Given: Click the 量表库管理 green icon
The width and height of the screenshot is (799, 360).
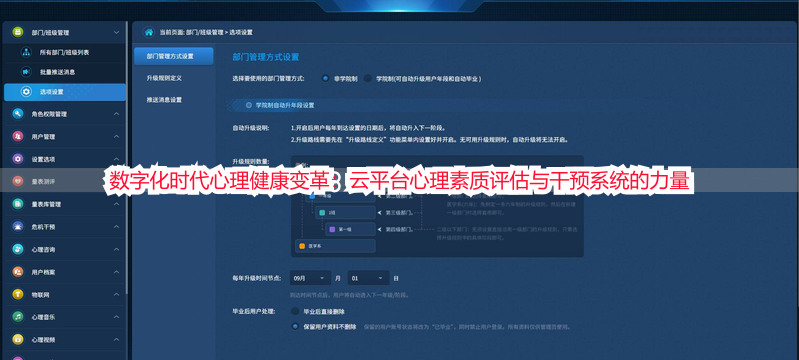Looking at the screenshot, I should tap(18, 204).
